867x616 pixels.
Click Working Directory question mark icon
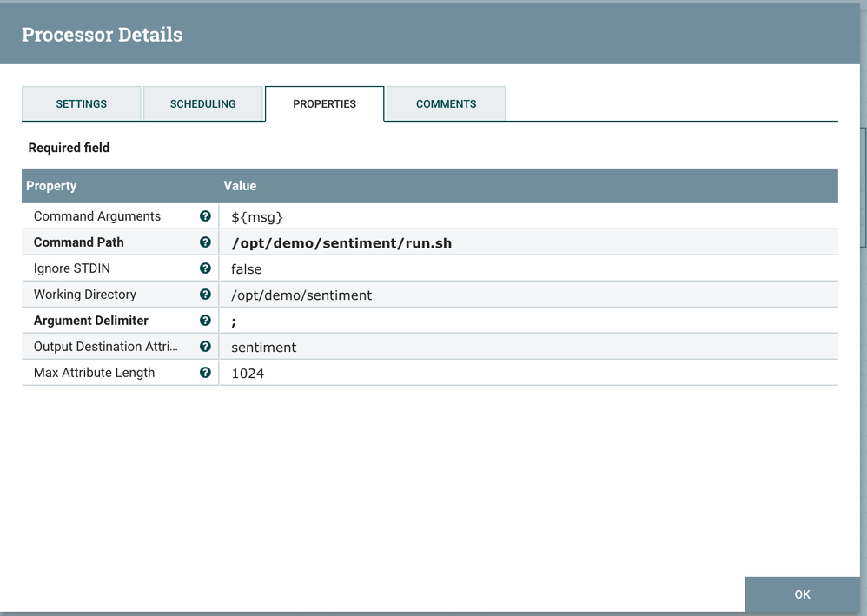pyautogui.click(x=205, y=295)
